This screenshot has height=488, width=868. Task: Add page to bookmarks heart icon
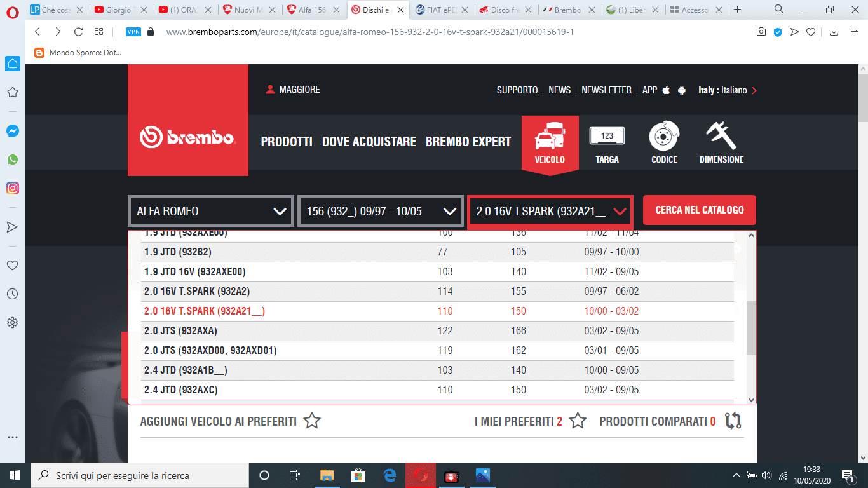811,32
